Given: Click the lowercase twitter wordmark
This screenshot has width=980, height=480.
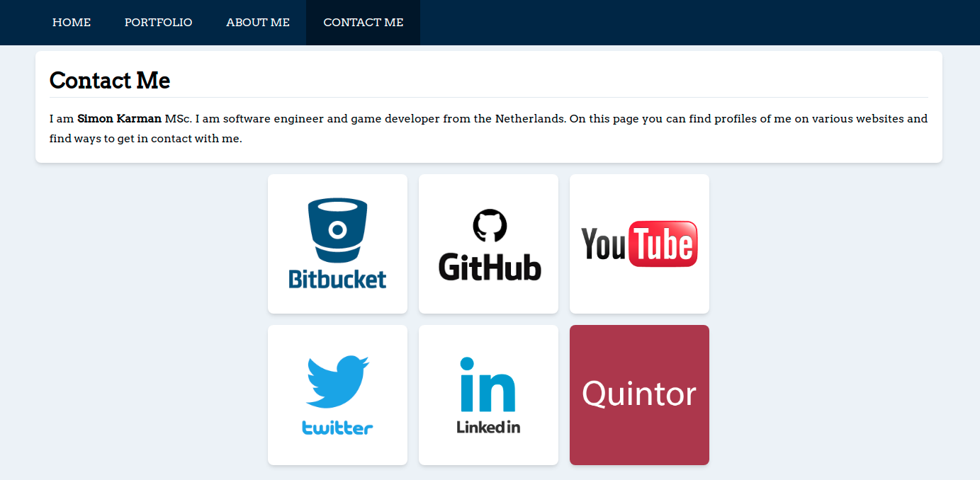Looking at the screenshot, I should pos(337,428).
